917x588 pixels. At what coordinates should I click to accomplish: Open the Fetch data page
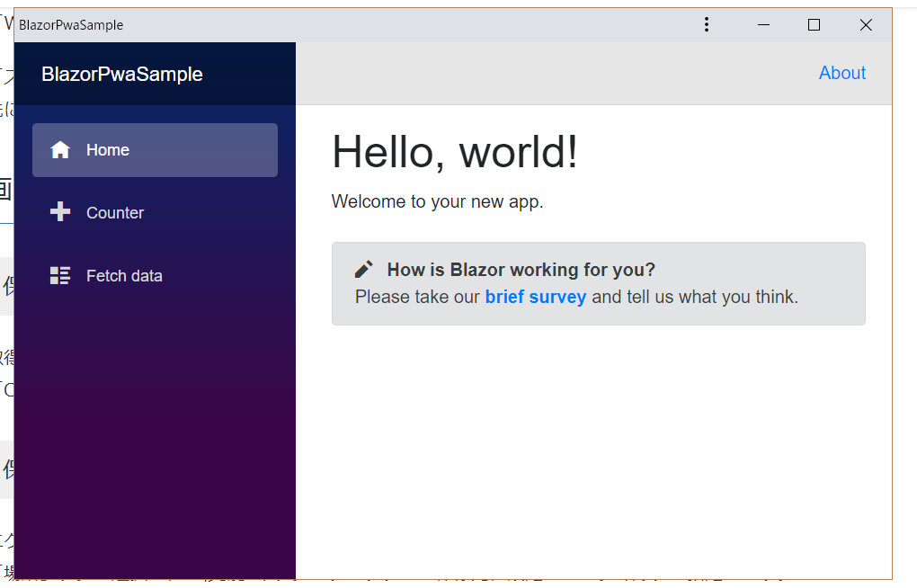pyautogui.click(x=155, y=276)
